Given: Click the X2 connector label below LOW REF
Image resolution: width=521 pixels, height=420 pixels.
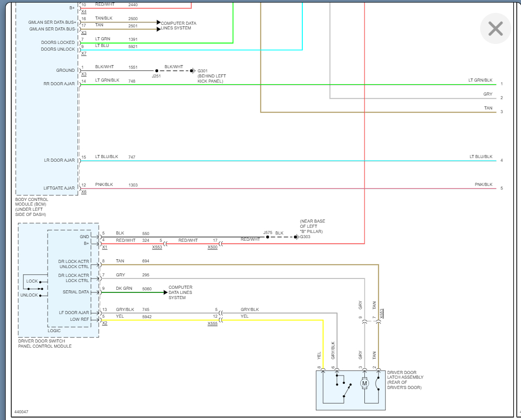Looking at the screenshot, I should pyautogui.click(x=104, y=323).
